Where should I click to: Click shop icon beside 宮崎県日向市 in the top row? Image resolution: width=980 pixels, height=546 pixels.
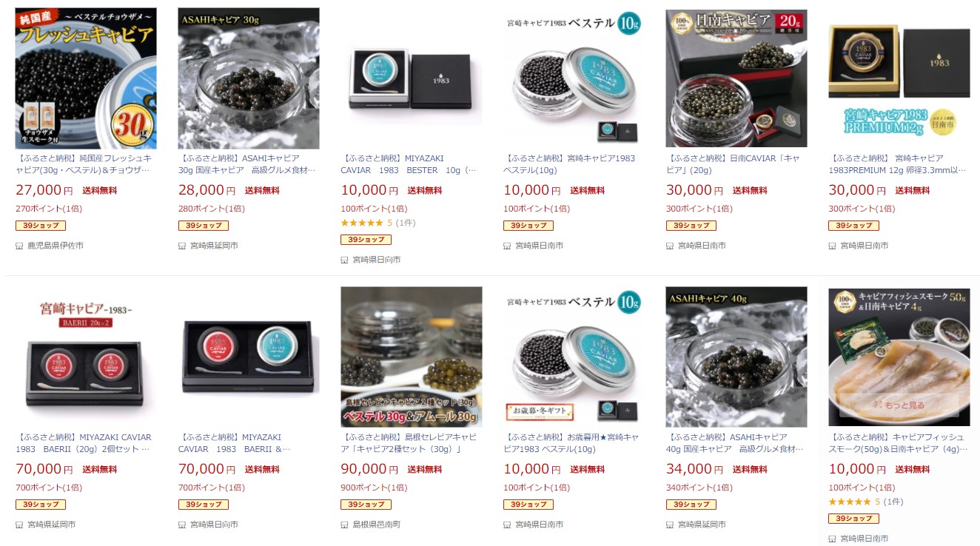tap(344, 260)
